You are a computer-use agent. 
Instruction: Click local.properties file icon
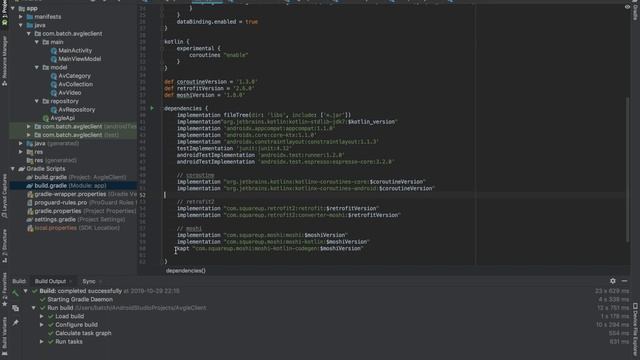[30, 228]
